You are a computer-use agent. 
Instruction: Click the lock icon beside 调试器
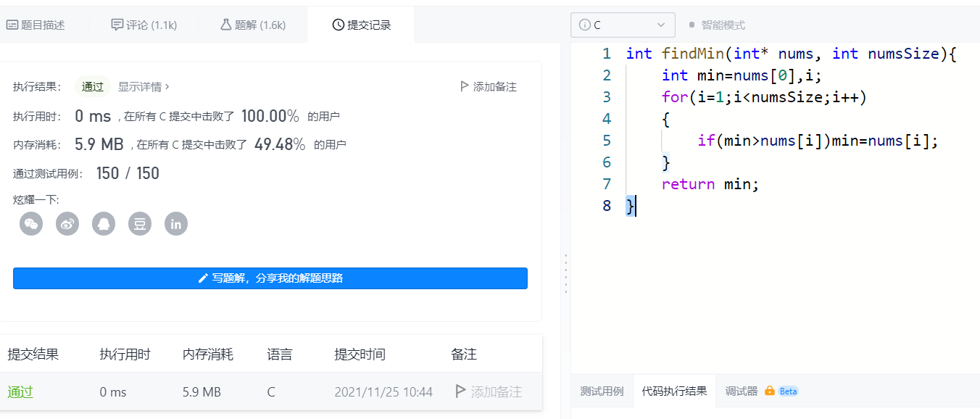pos(770,391)
